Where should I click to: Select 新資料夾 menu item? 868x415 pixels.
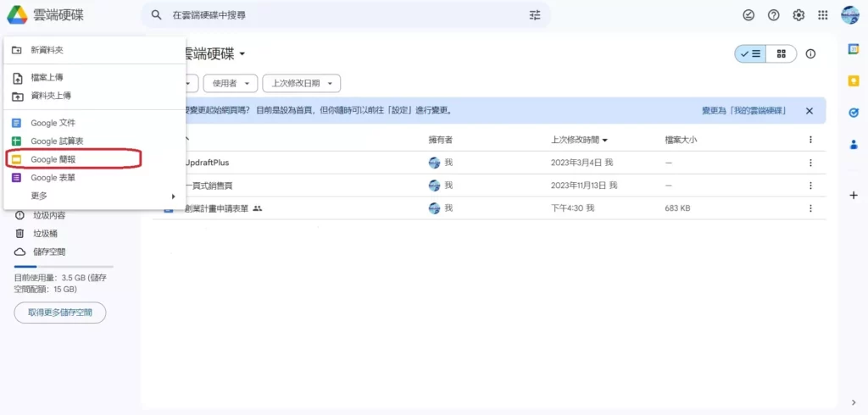(95, 50)
